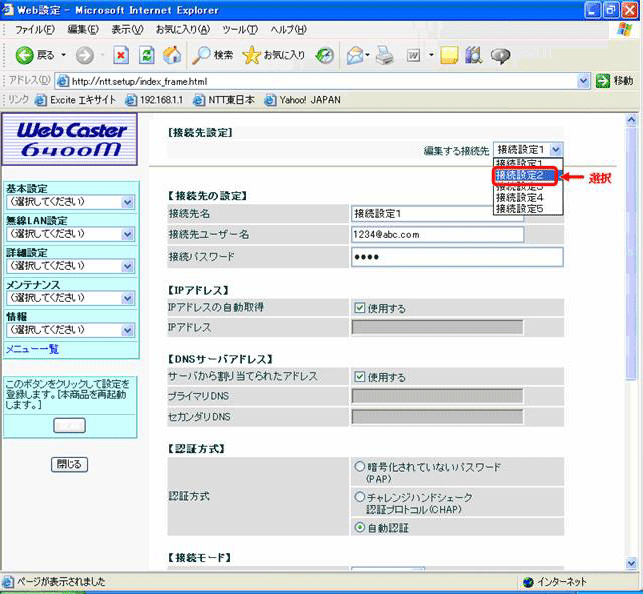Viewport: 643px width, 594px height.
Task: Click the Stop loading icon
Action: coord(121,55)
